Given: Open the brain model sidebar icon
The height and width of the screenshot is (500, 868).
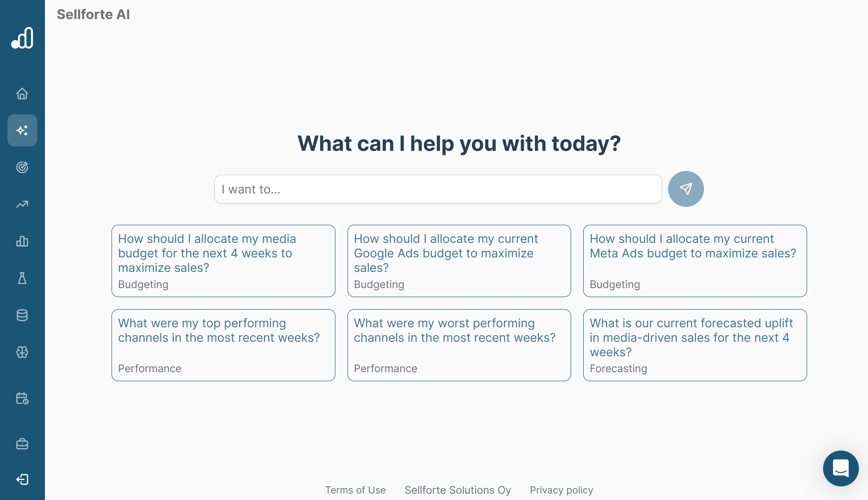Looking at the screenshot, I should tap(22, 352).
